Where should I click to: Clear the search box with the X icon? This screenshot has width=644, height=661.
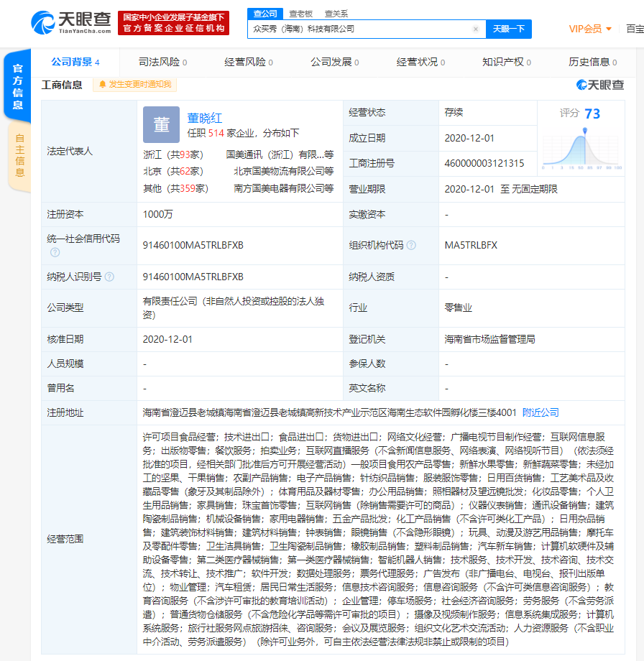coord(475,29)
